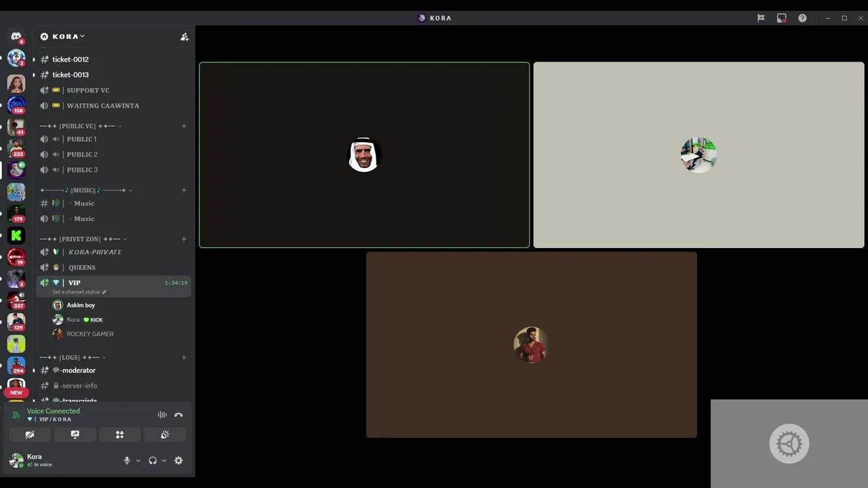Collapse the PRIVET ZON category
This screenshot has width=868, height=488.
click(x=83, y=239)
